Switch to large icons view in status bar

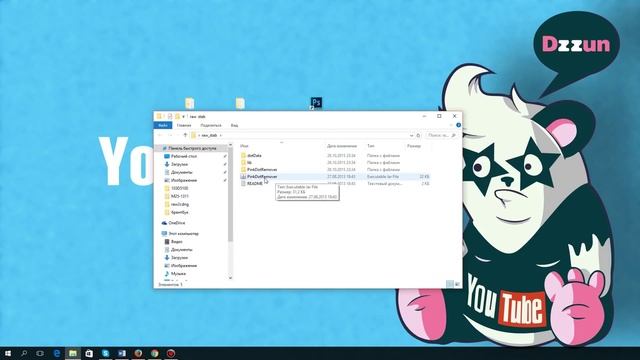(457, 284)
